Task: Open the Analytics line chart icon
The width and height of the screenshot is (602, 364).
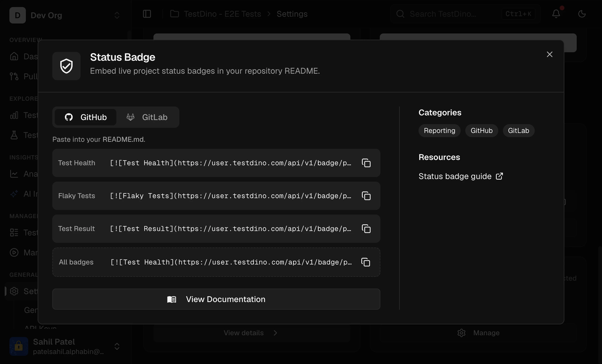Action: point(14,174)
